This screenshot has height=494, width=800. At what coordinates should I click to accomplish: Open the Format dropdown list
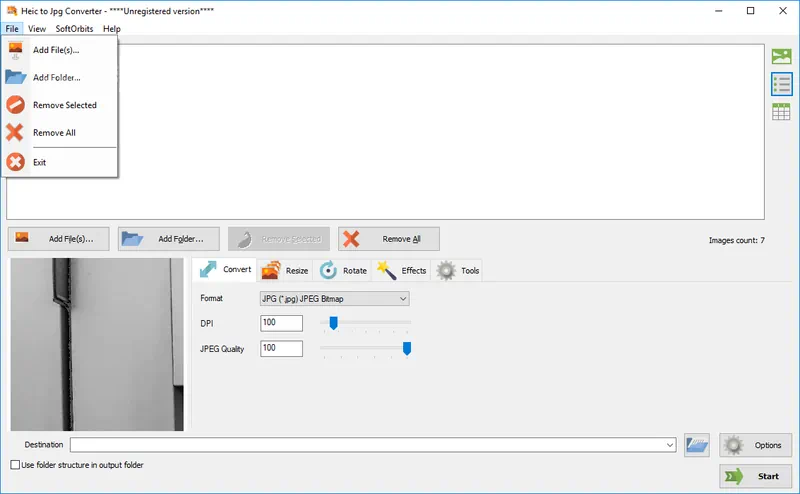pos(335,299)
